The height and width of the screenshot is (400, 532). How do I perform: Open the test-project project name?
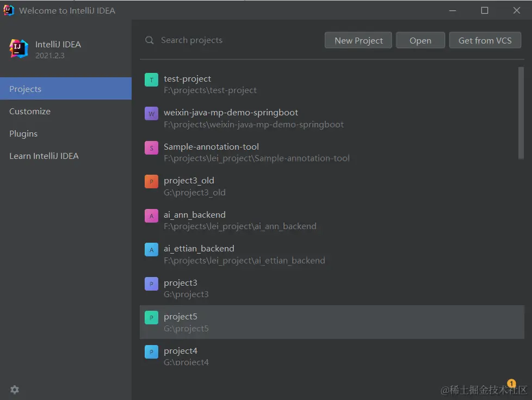[187, 79]
